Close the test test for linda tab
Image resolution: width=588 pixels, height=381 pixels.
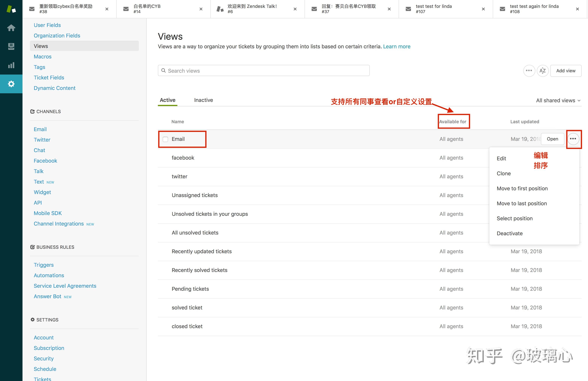pyautogui.click(x=483, y=9)
